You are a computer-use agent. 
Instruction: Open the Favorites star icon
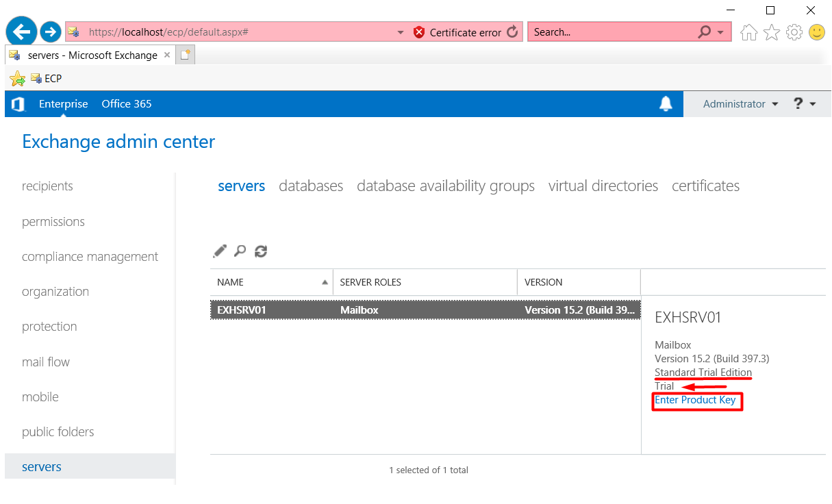click(x=772, y=32)
